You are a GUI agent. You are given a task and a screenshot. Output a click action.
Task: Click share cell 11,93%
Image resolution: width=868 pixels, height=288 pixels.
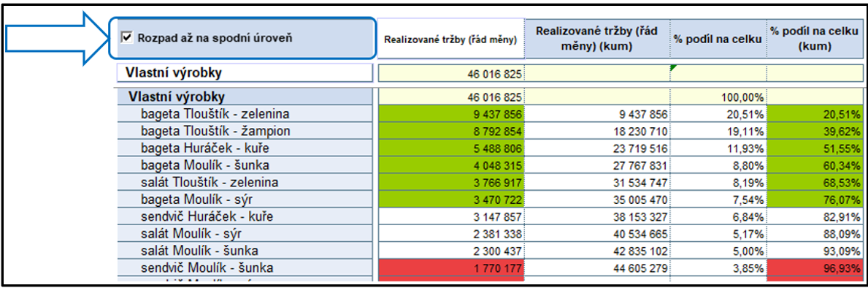tap(718, 148)
